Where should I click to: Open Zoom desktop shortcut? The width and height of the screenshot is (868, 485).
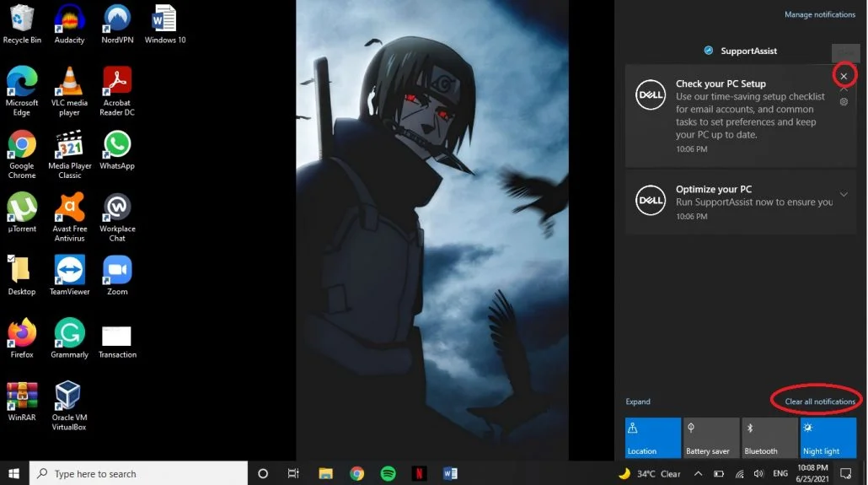[x=117, y=276]
